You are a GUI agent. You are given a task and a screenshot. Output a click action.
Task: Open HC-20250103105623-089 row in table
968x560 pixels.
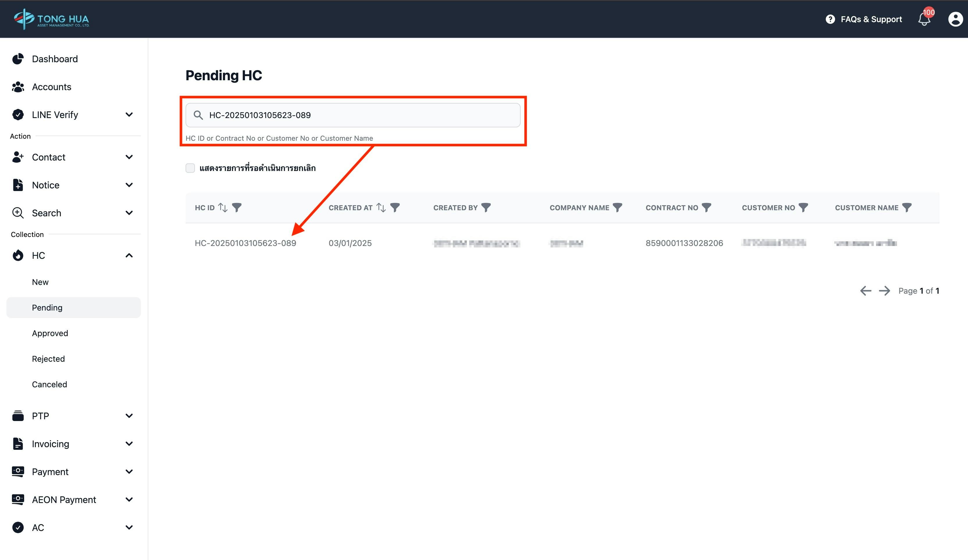pos(245,243)
